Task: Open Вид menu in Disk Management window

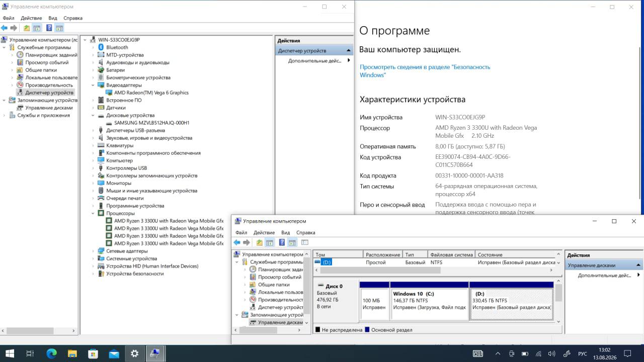Action: [285, 233]
